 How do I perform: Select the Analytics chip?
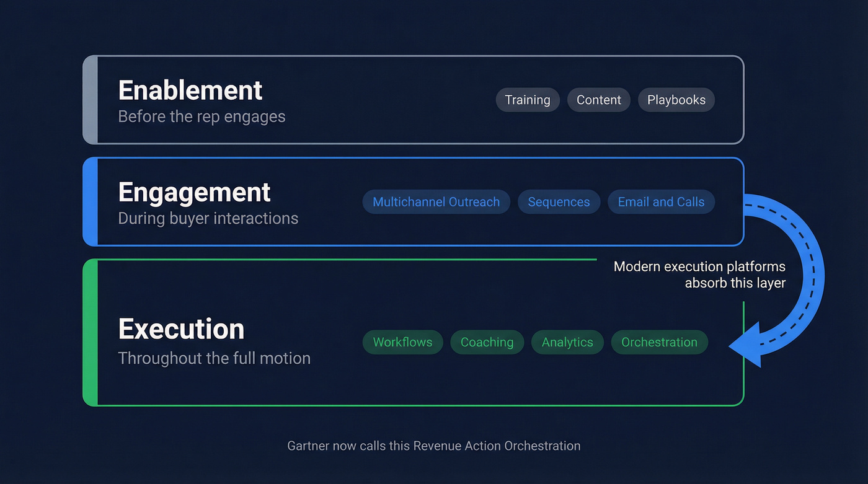567,341
